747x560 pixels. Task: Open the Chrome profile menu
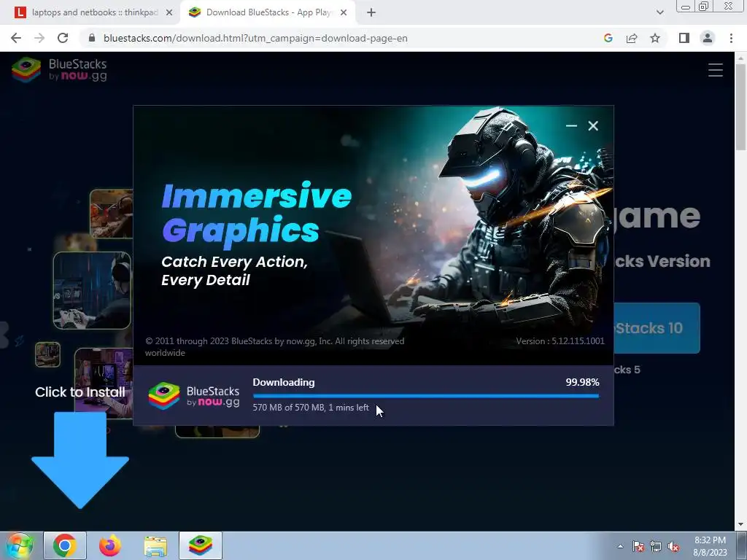click(x=708, y=38)
